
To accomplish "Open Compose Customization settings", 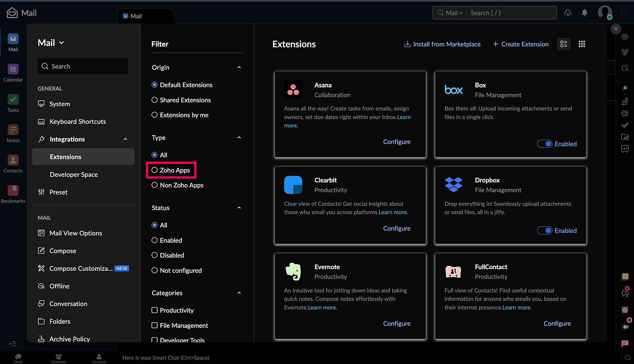I will (x=83, y=269).
